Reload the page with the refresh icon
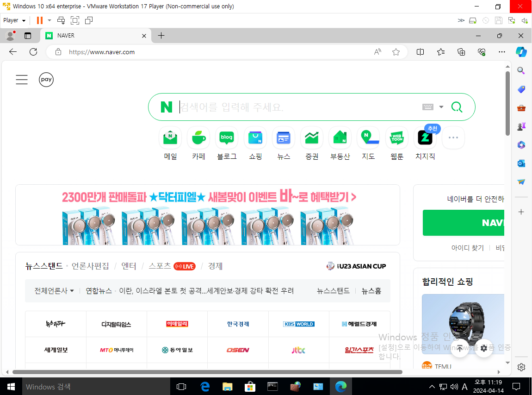 (x=33, y=52)
